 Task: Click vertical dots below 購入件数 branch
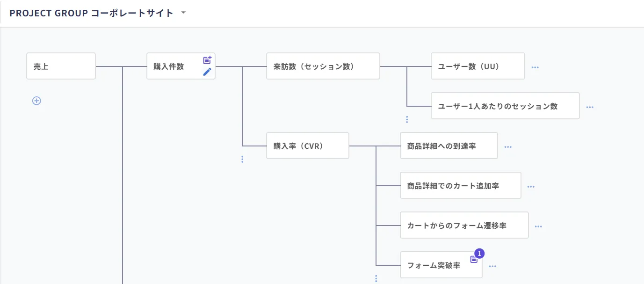[242, 159]
